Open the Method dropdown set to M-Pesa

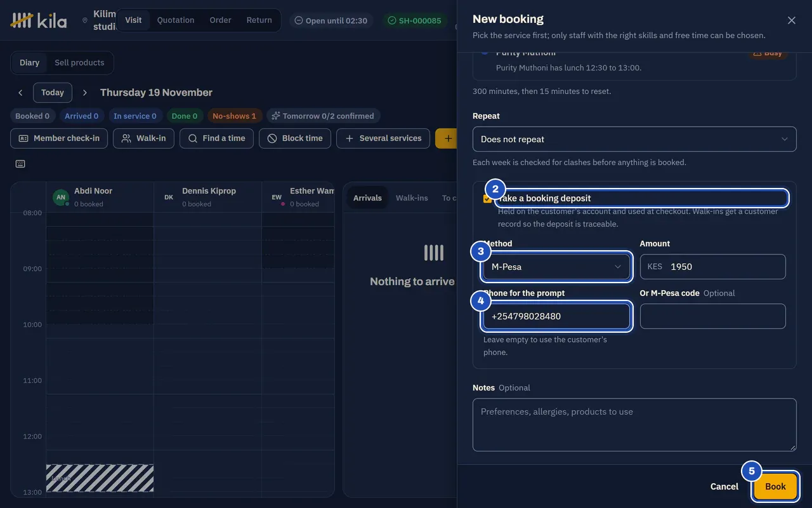point(556,267)
